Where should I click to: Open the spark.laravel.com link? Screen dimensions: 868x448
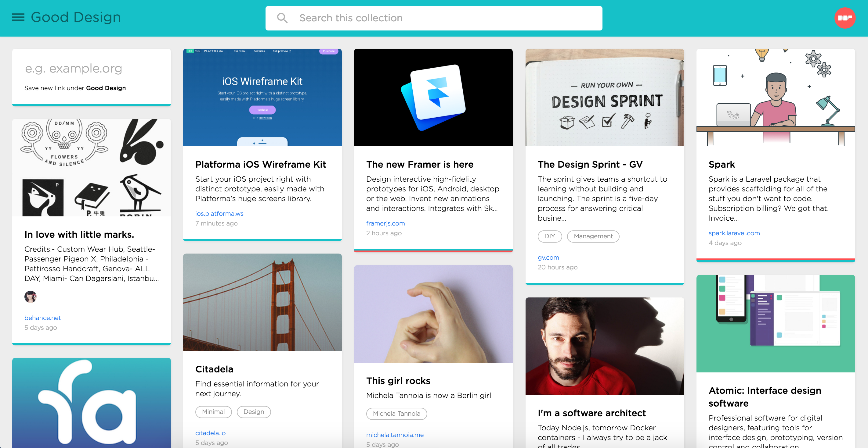pyautogui.click(x=734, y=233)
